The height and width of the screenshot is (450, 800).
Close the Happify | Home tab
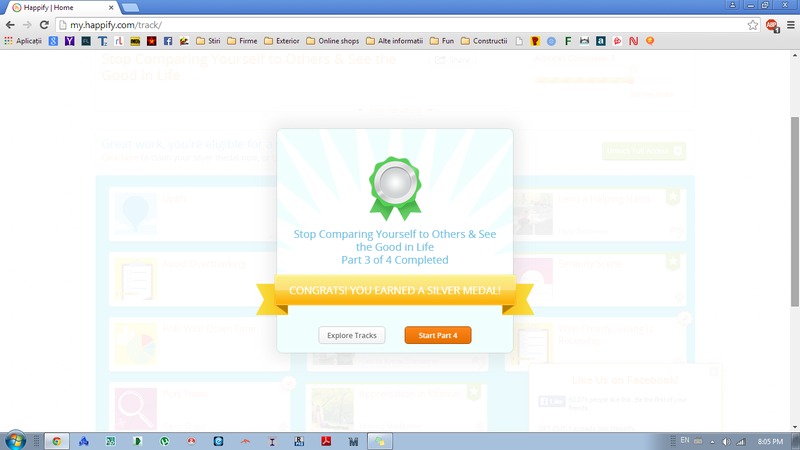111,8
